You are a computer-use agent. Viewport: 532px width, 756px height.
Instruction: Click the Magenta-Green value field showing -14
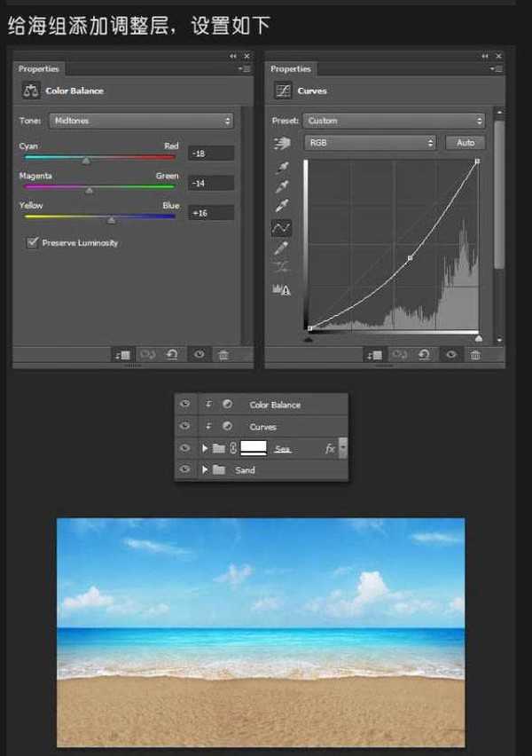click(211, 183)
